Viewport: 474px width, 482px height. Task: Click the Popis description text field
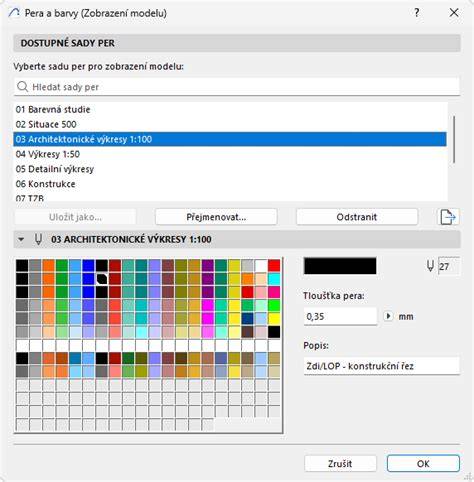tap(382, 366)
